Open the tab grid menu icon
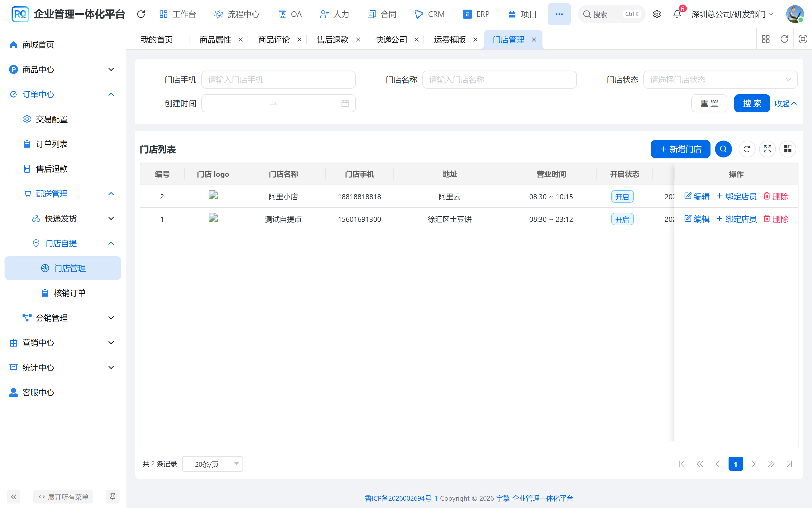Viewport: 812px width, 508px height. pos(765,39)
